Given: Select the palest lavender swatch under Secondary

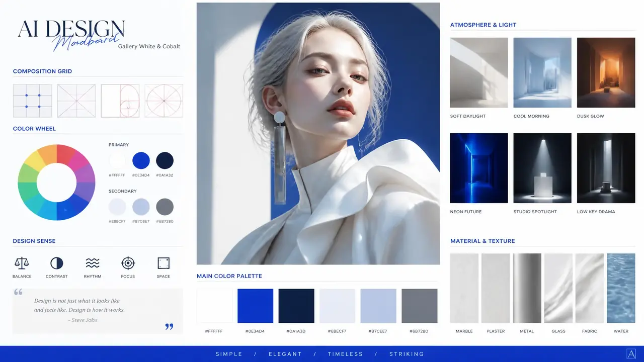Looking at the screenshot, I should [x=117, y=207].
